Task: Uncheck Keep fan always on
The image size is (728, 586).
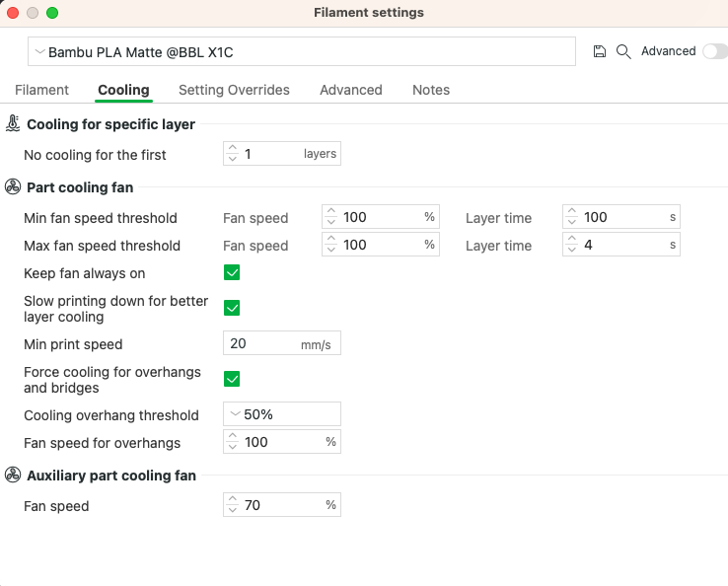Action: [232, 272]
